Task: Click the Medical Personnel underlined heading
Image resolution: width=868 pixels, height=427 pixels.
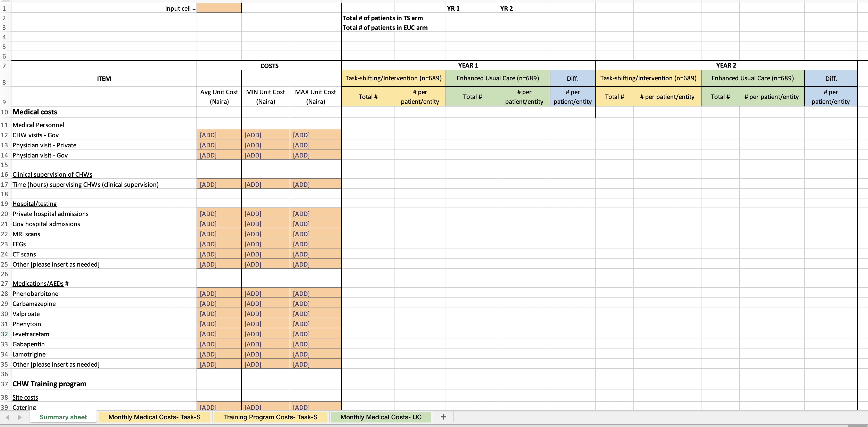Action: click(x=38, y=125)
